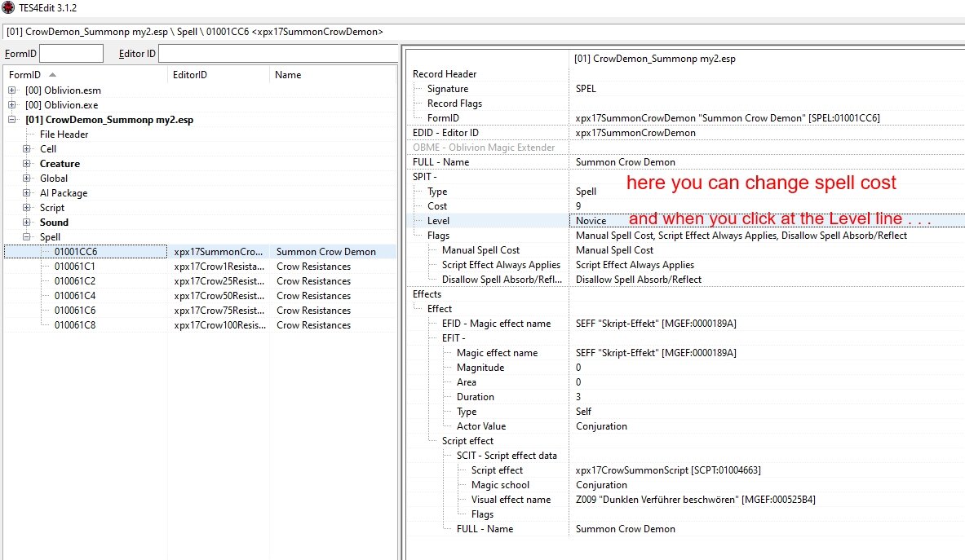
Task: Click the Effects section label
Action: tap(427, 293)
